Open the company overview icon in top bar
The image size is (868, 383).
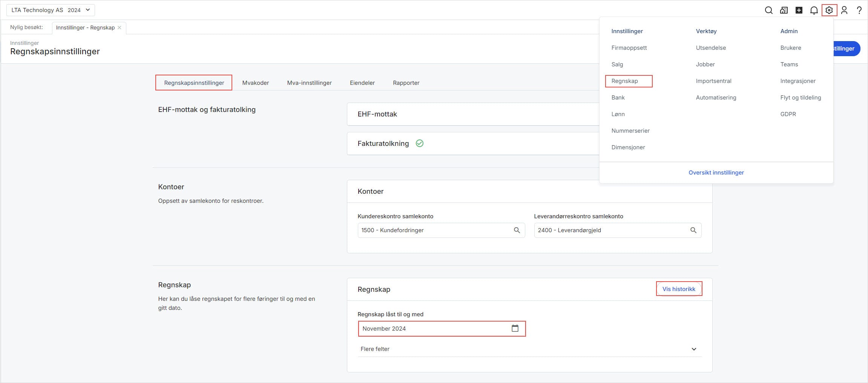(784, 10)
